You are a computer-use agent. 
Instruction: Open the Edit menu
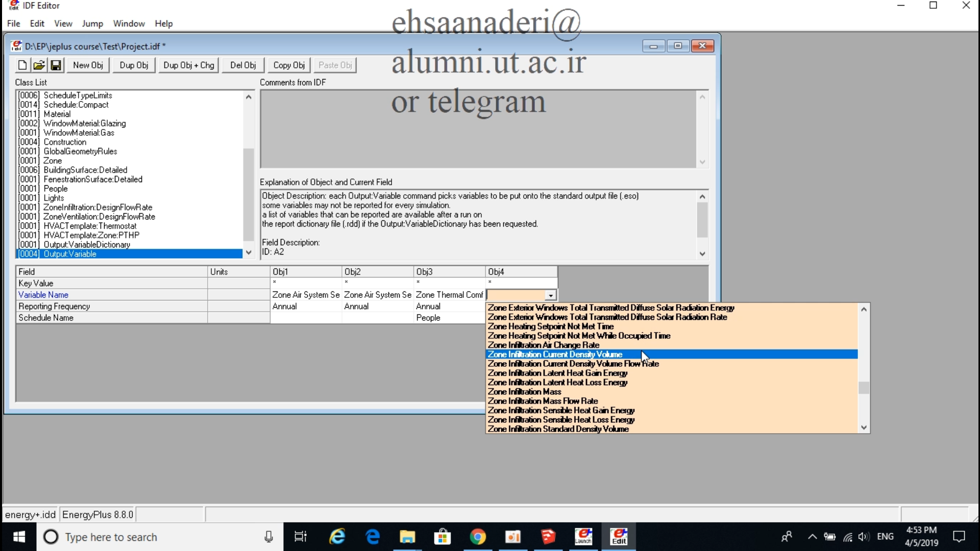pyautogui.click(x=37, y=23)
